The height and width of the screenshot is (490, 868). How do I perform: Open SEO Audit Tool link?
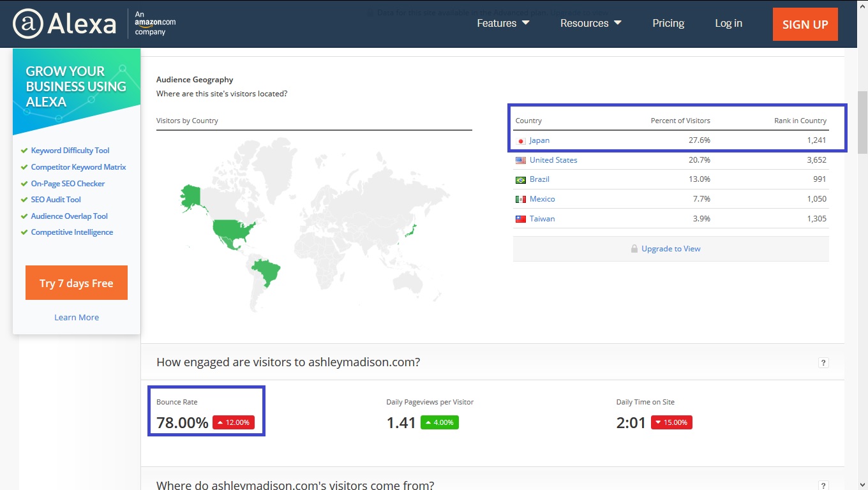(x=56, y=200)
